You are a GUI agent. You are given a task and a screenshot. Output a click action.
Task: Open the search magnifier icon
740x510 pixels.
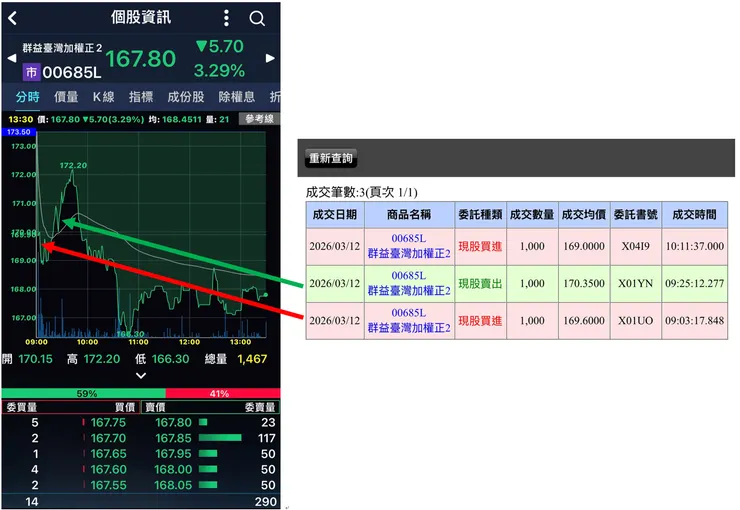pyautogui.click(x=257, y=18)
